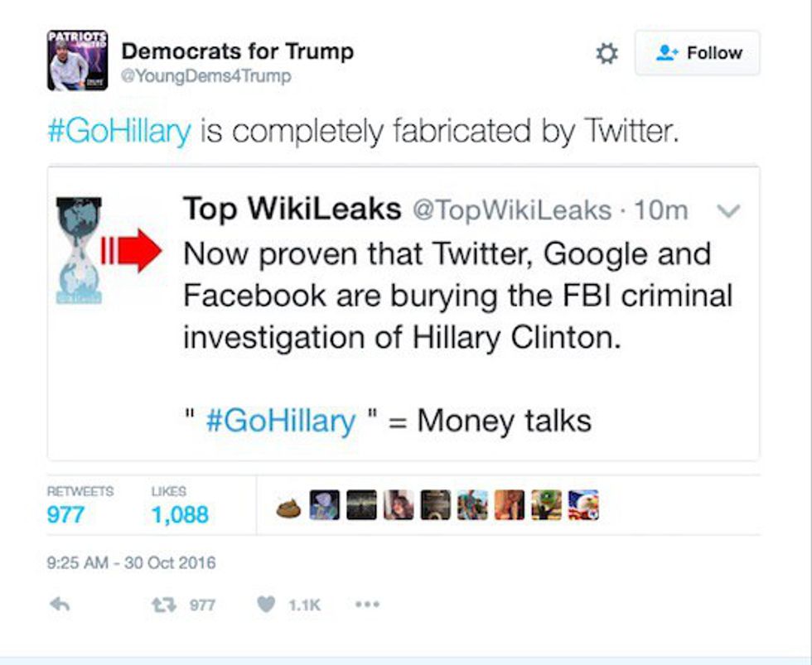Open the #GoHillary hashtag in the quoted tweet
This screenshot has height=665, width=812.
280,421
